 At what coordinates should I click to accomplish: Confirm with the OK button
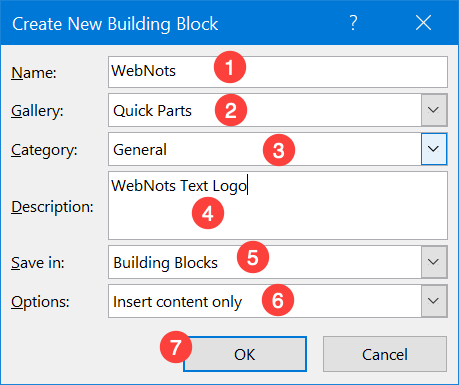tap(245, 354)
